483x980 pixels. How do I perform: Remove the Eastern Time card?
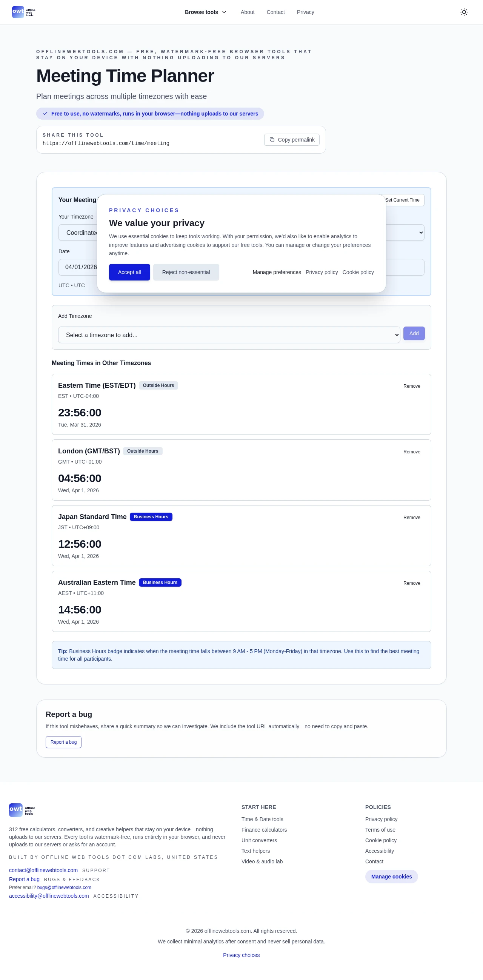412,386
